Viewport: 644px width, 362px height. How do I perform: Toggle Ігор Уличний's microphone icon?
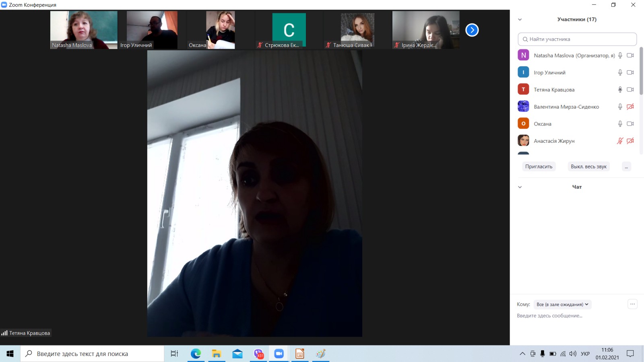620,72
